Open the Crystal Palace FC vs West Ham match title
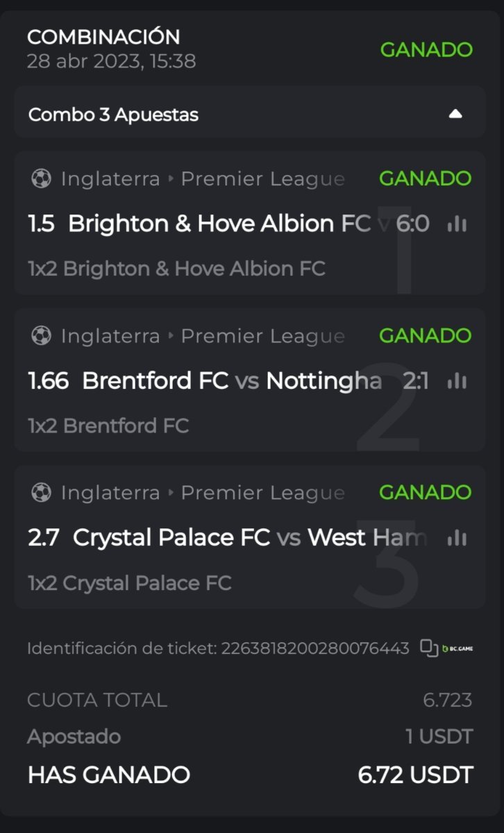Image resolution: width=504 pixels, height=833 pixels. (249, 537)
